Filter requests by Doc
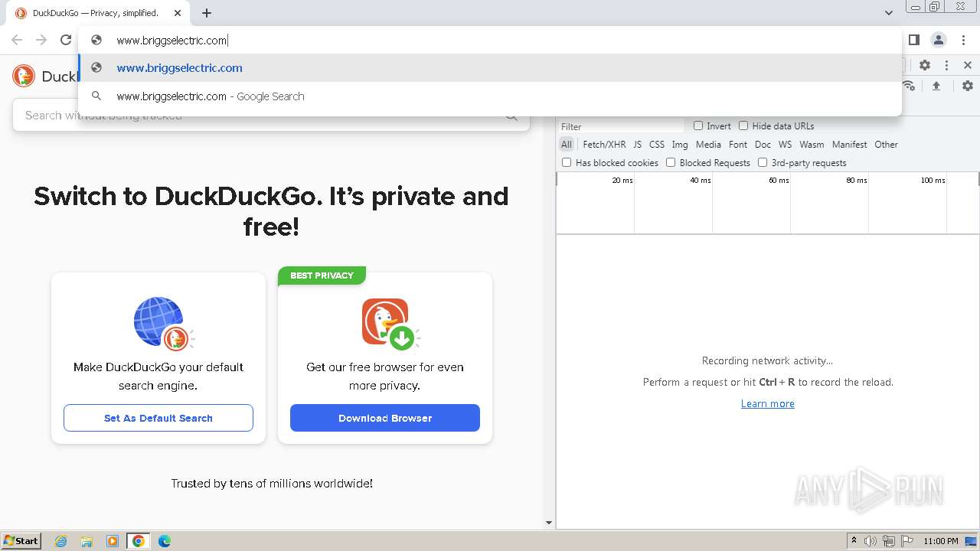 pyautogui.click(x=763, y=144)
